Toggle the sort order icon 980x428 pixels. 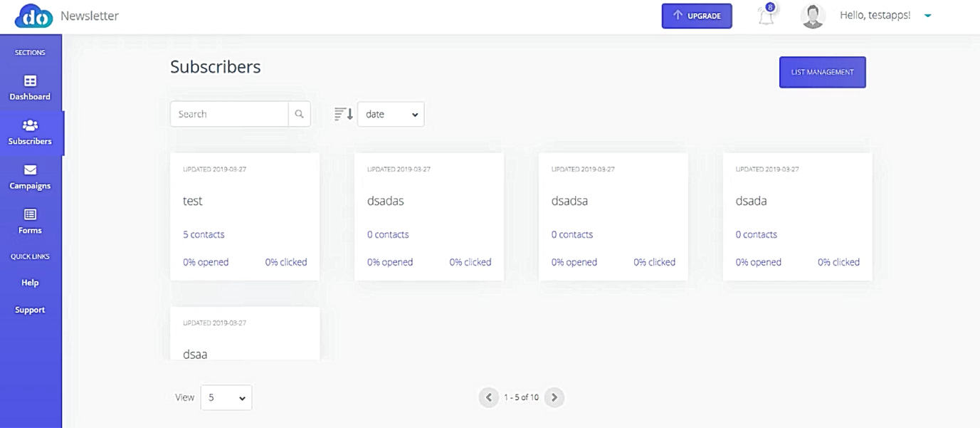point(344,114)
